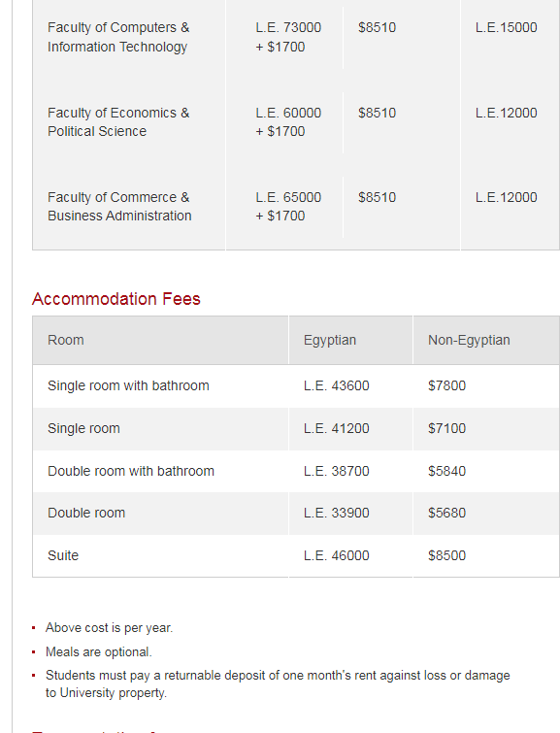
Task: Click the L.E. 41200 price cell
Action: (336, 428)
